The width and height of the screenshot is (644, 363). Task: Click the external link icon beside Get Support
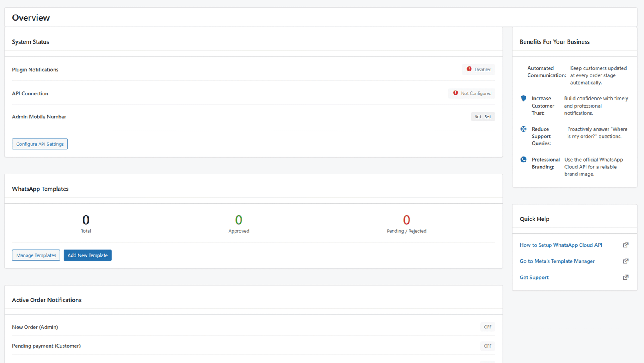pos(625,277)
